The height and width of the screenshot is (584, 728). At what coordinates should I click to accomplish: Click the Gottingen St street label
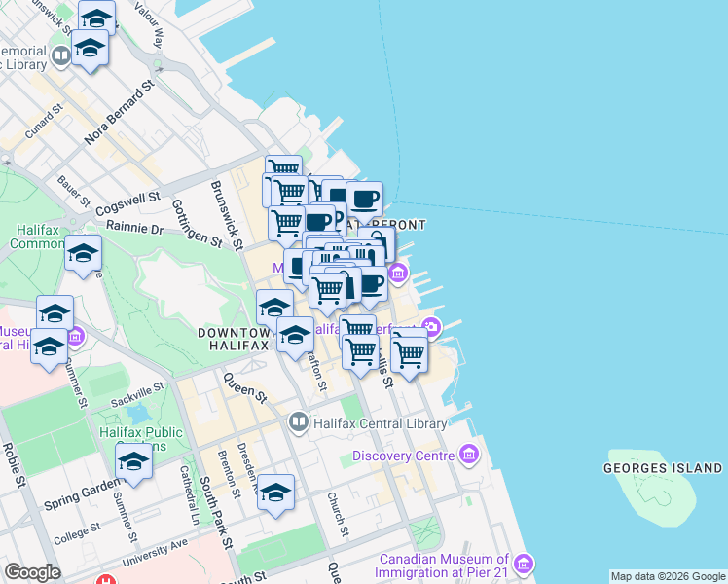pyautogui.click(x=197, y=223)
